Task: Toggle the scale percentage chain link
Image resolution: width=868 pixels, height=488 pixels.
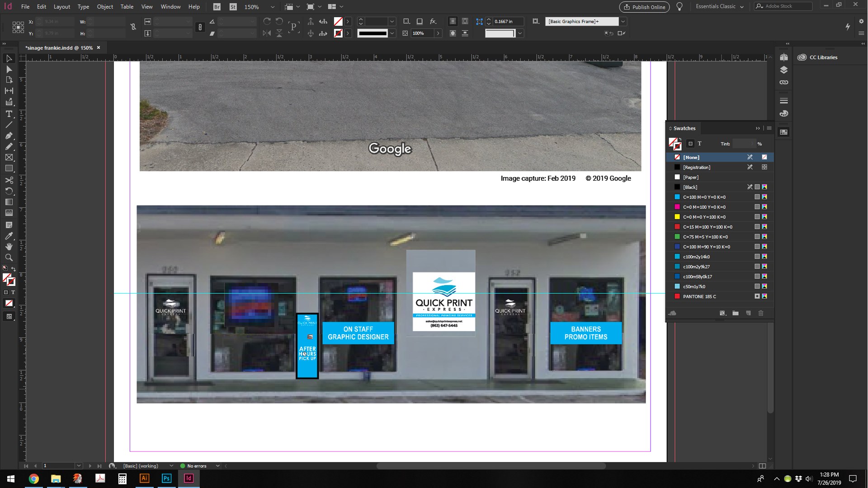Action: (200, 27)
